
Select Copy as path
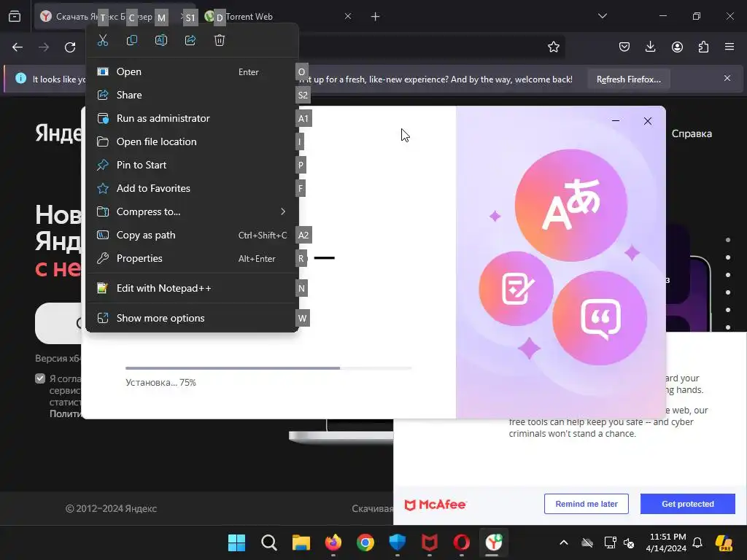pos(192,236)
